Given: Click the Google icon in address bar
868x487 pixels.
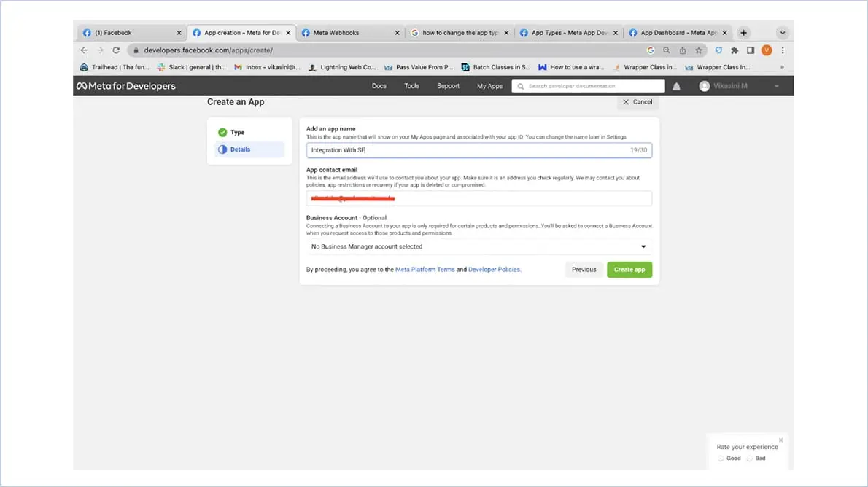Looking at the screenshot, I should click(651, 50).
